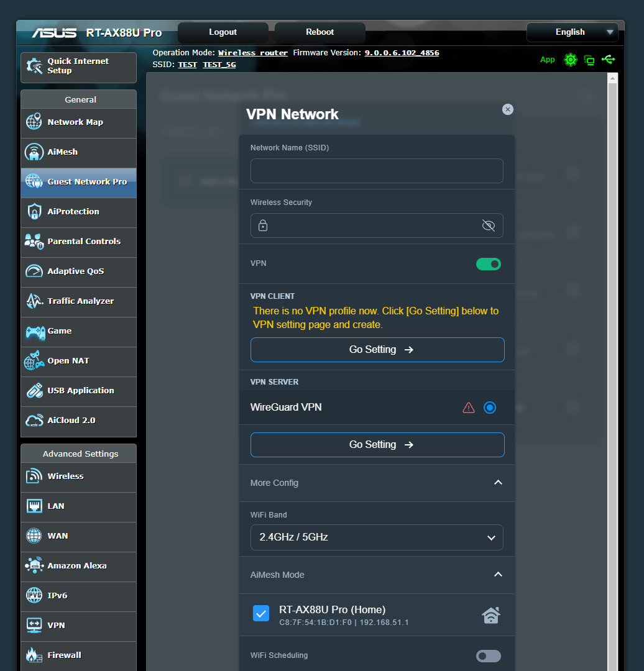Click the Parental Controls people icon
The width and height of the screenshot is (644, 671).
34,241
